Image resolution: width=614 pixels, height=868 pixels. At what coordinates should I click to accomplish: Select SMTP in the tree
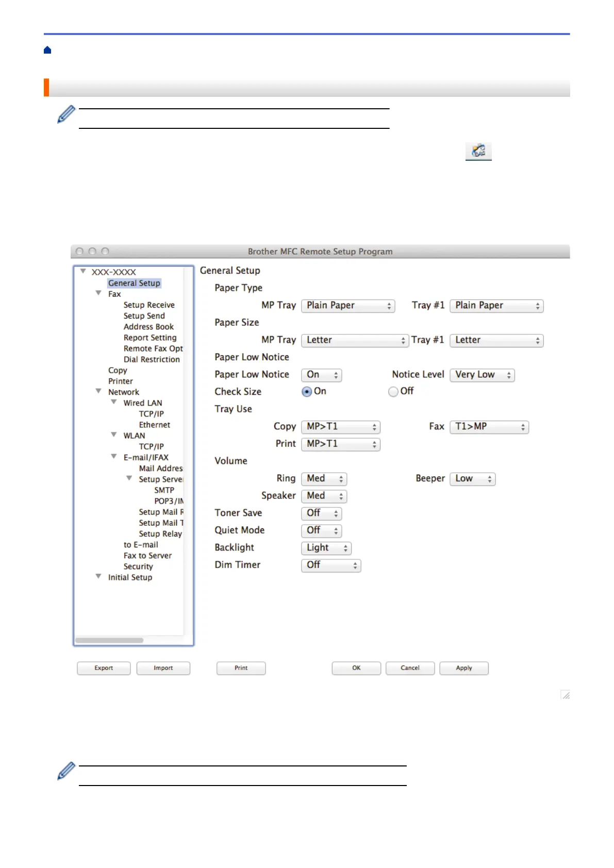(164, 490)
